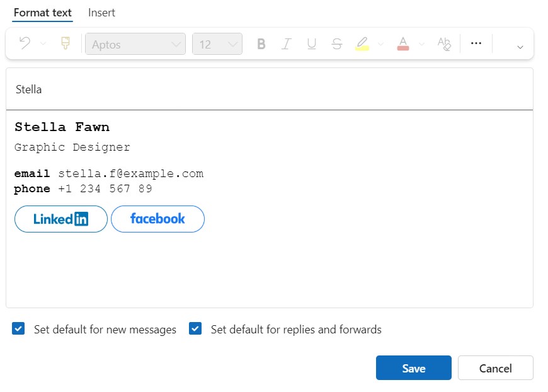Click the bold 'email' label
The height and width of the screenshot is (392, 548).
[31, 173]
